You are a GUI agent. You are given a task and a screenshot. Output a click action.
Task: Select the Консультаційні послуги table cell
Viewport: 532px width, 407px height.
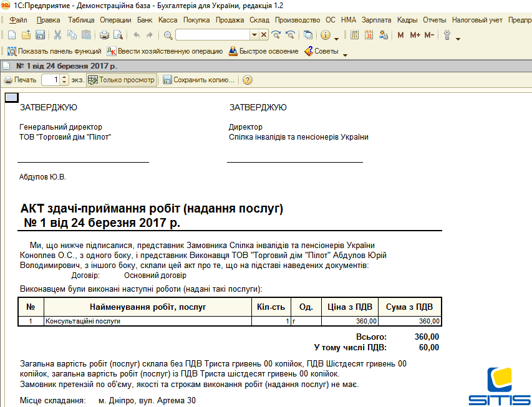coord(148,321)
